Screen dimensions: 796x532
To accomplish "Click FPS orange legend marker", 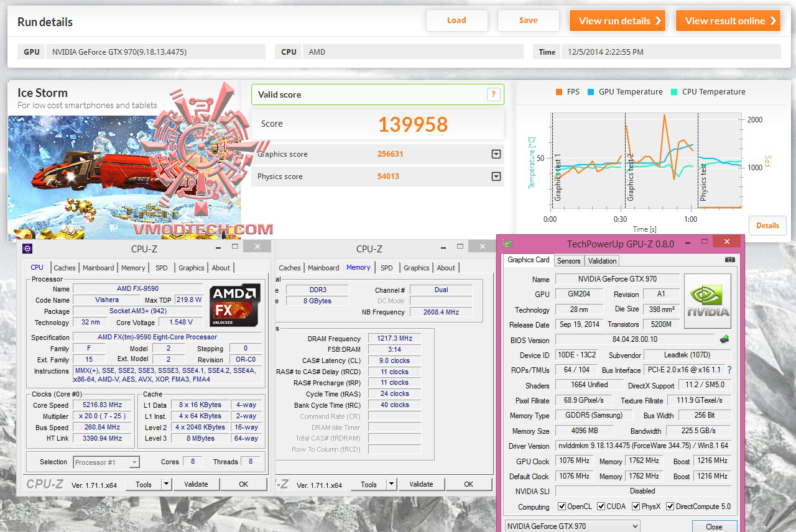I will click(558, 91).
